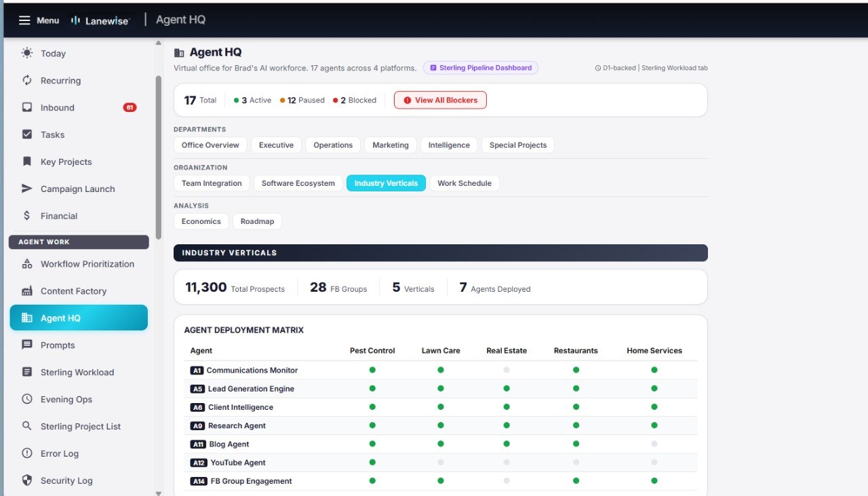The height and width of the screenshot is (496, 868).
Task: Open Campaign Launch page
Action: 79,189
